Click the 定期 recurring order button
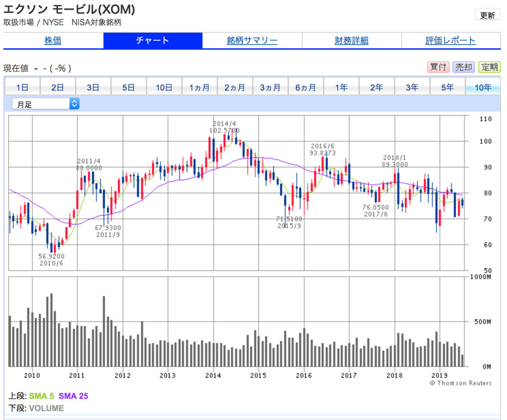Viewport: 507px width, 420px height. click(x=489, y=67)
